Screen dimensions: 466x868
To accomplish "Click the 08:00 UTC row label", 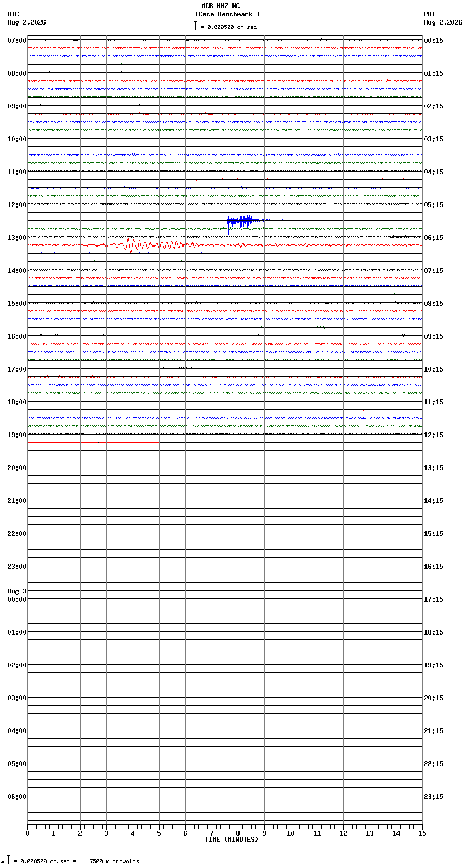I will pyautogui.click(x=17, y=73).
